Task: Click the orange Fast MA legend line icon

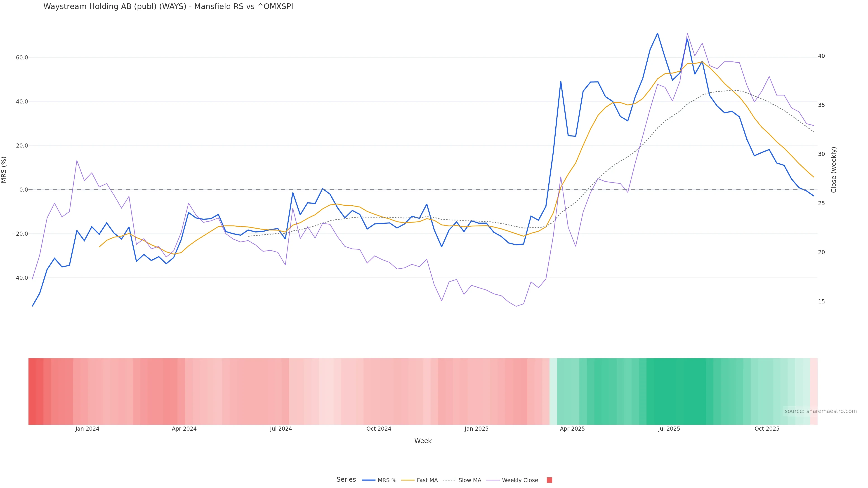Action: coord(408,480)
